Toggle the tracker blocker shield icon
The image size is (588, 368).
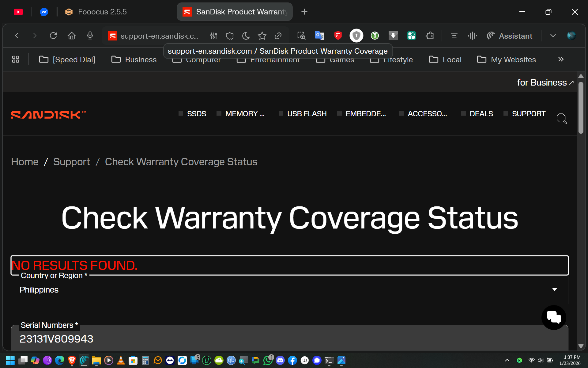click(x=230, y=36)
